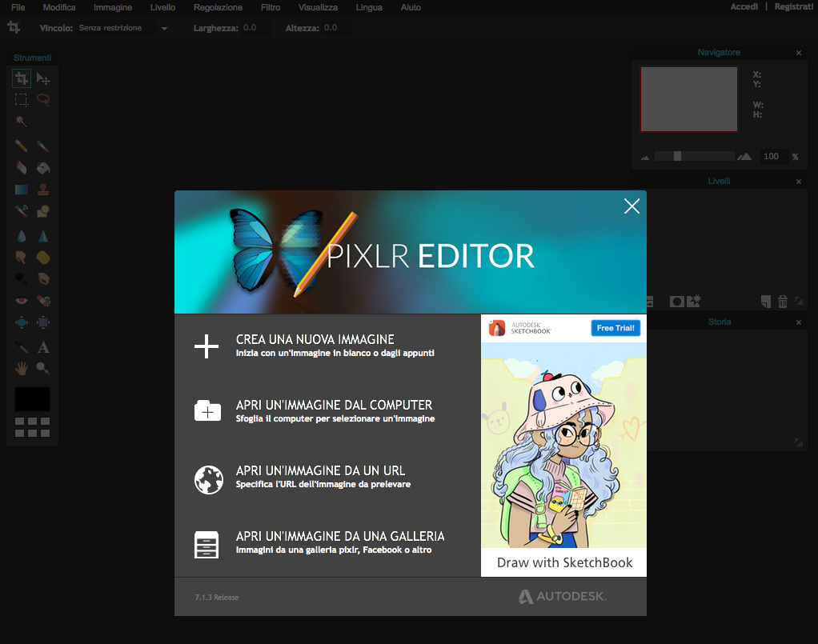Select the Color Replace tool
The height and width of the screenshot is (644, 818).
(x=22, y=210)
